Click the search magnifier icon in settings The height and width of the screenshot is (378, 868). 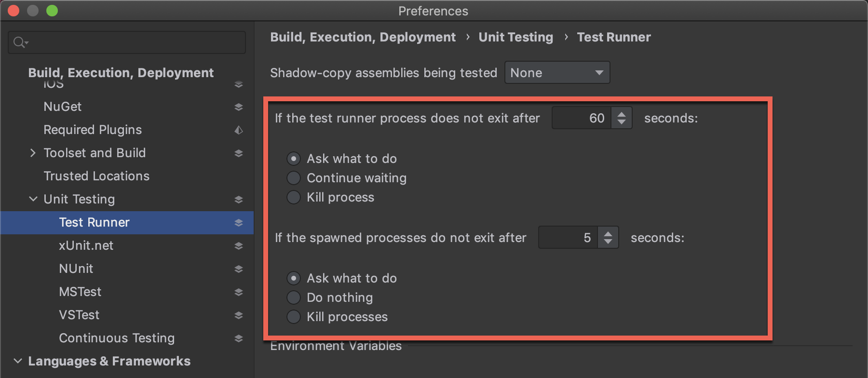coord(20,42)
